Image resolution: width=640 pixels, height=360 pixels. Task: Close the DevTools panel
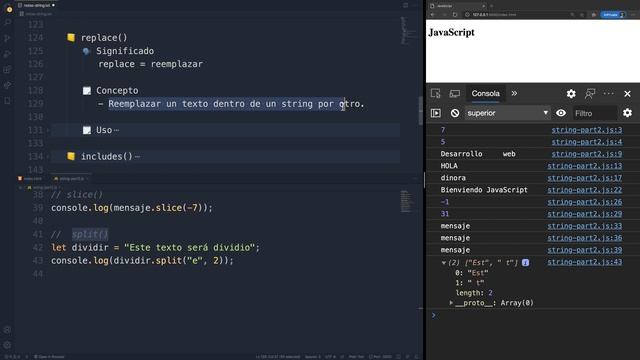pyautogui.click(x=627, y=93)
